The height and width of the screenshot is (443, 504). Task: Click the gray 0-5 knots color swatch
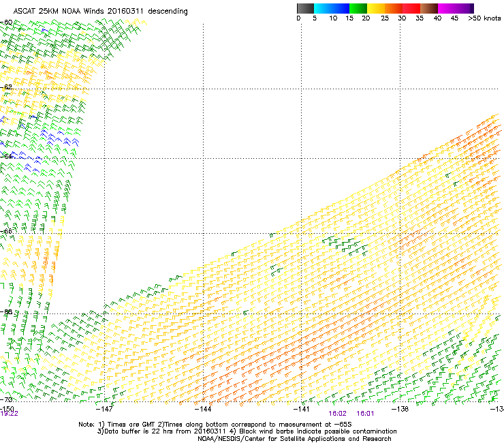click(x=305, y=8)
